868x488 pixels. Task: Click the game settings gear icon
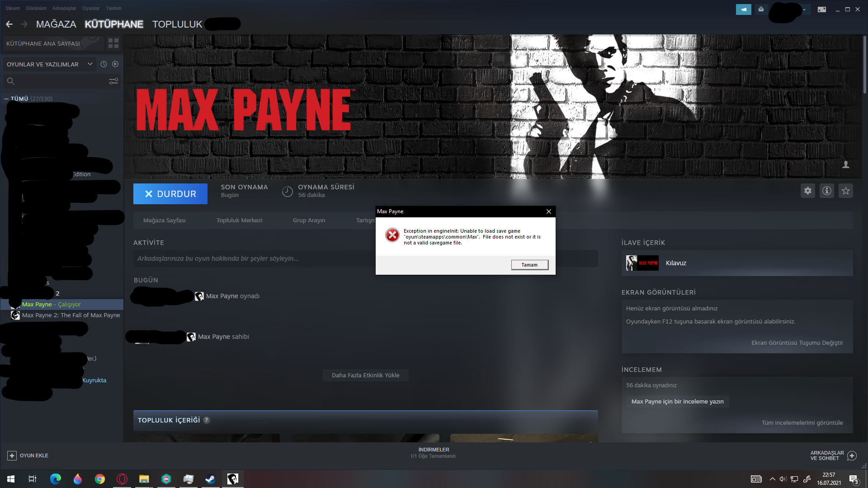[808, 191]
